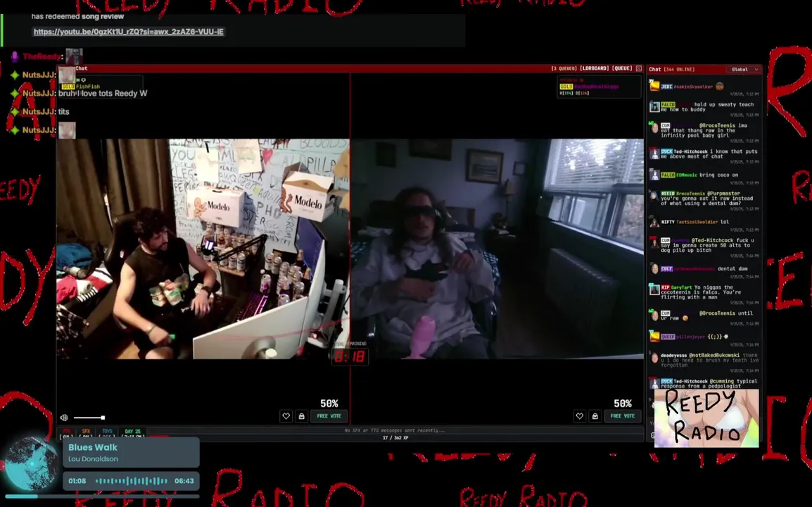Screen dimensions: 812x507
Task: Click 'No SFX or TTS messages' status line
Action: [395, 430]
